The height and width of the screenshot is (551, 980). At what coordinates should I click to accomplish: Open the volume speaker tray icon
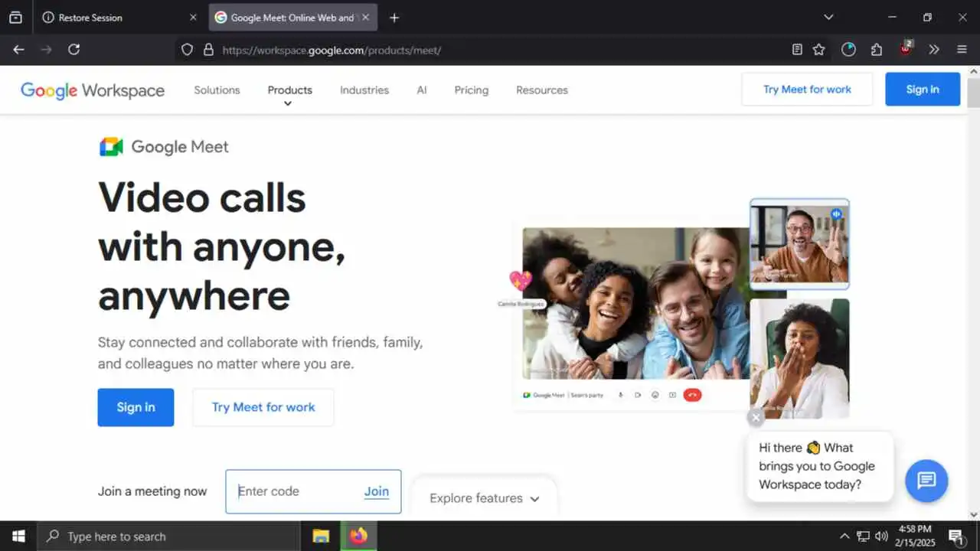(881, 536)
